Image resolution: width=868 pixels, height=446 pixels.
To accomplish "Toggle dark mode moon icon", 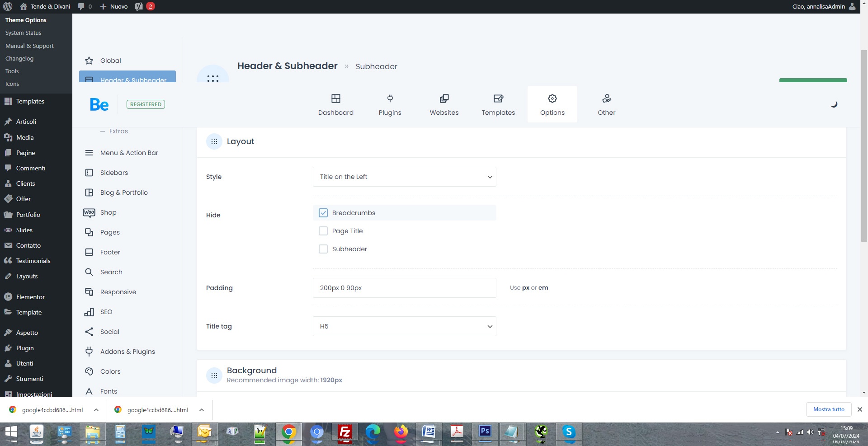I will (834, 104).
